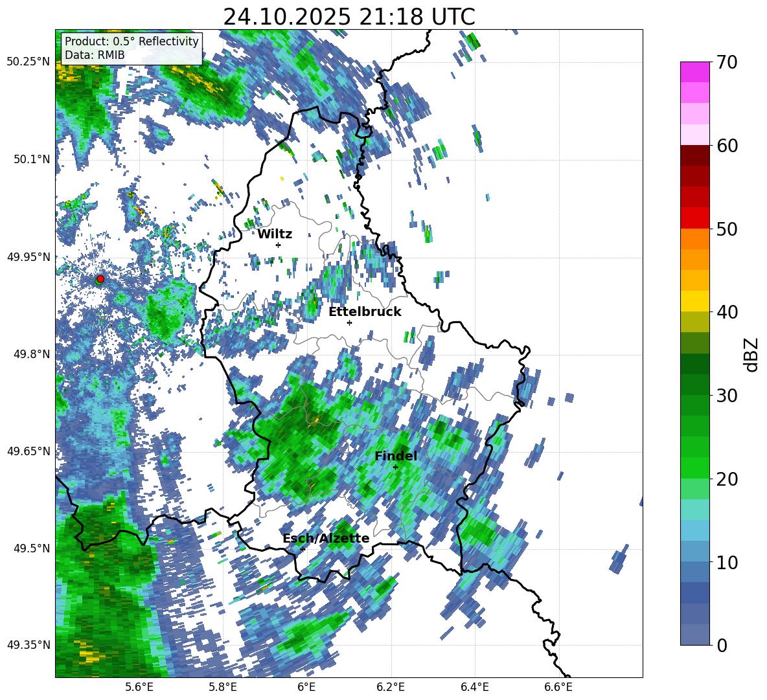Select the Findel city label
The height and width of the screenshot is (700, 767).
(396, 456)
